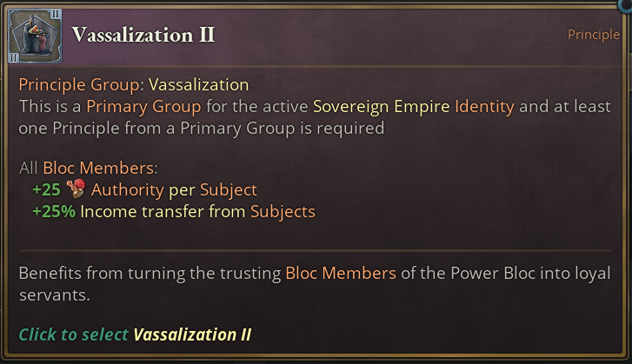Click "Bloc Members" in the description sentence
Viewport: 632px width, 364px height.
click(341, 273)
